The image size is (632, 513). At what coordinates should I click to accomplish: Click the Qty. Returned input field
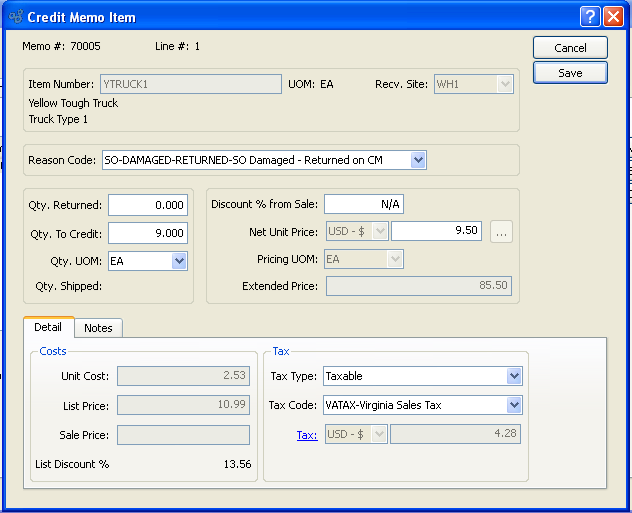(x=148, y=205)
